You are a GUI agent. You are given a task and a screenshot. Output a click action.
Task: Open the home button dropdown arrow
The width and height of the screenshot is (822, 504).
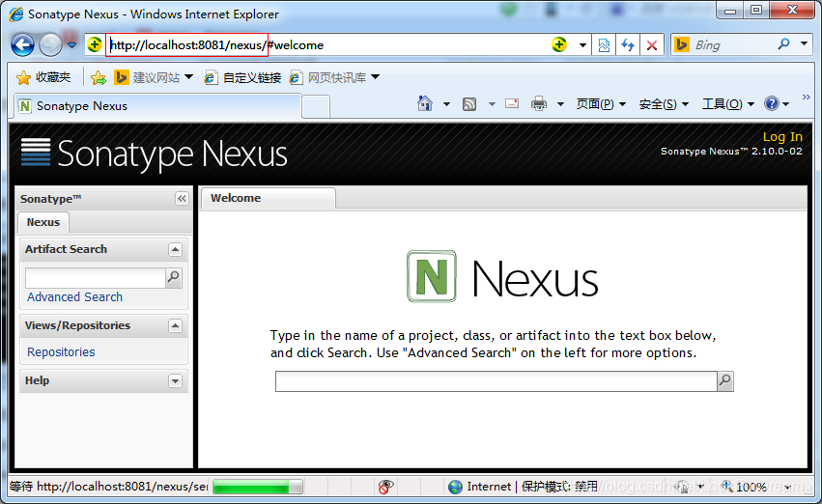446,104
